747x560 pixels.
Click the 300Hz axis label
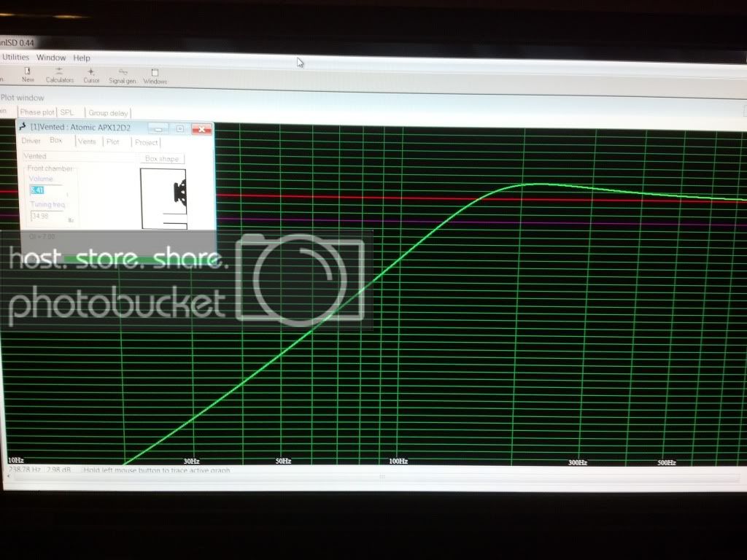[578, 462]
